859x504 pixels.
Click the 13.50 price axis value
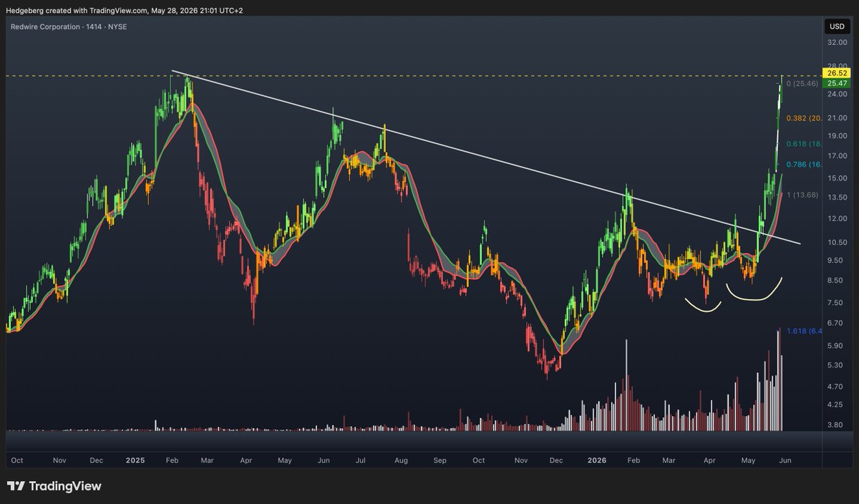pos(837,198)
